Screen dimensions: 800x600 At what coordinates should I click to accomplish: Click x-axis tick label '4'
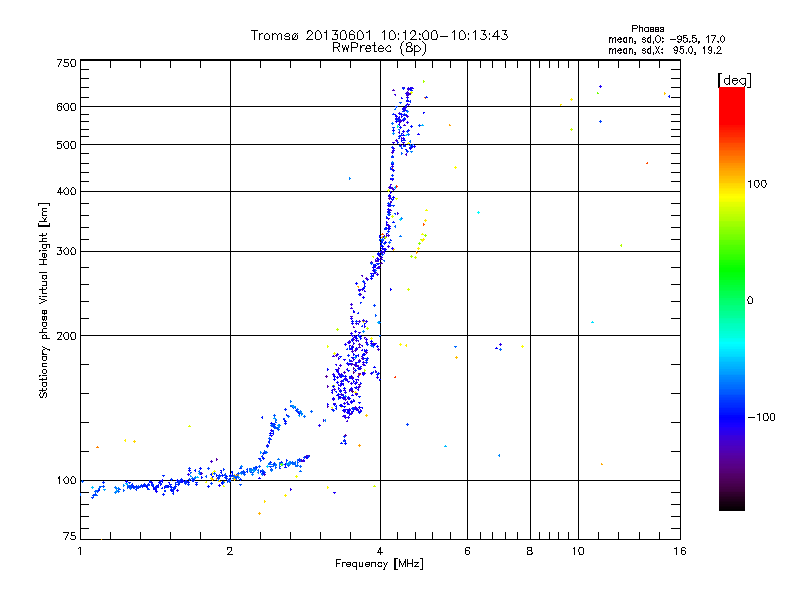pos(380,551)
